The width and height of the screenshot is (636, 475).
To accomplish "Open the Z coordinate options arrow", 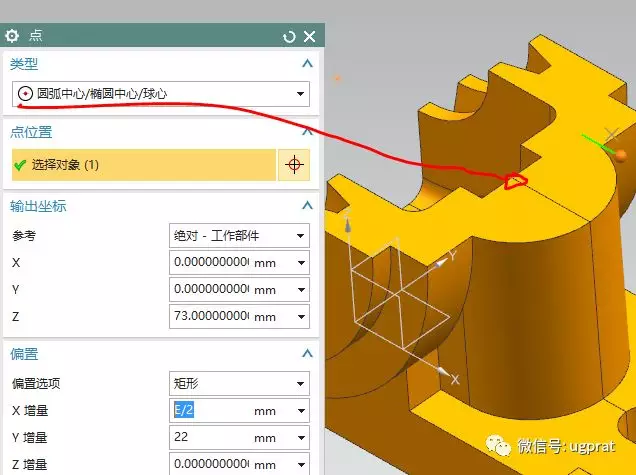I will (x=301, y=316).
